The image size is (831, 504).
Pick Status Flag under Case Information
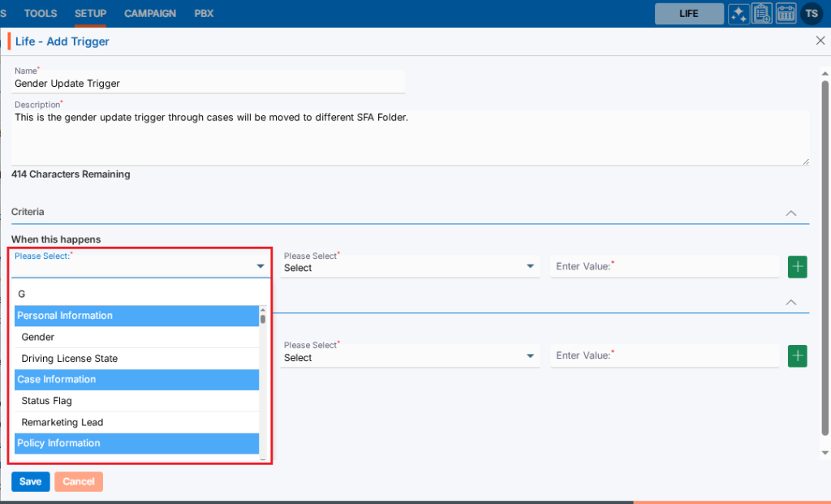47,401
